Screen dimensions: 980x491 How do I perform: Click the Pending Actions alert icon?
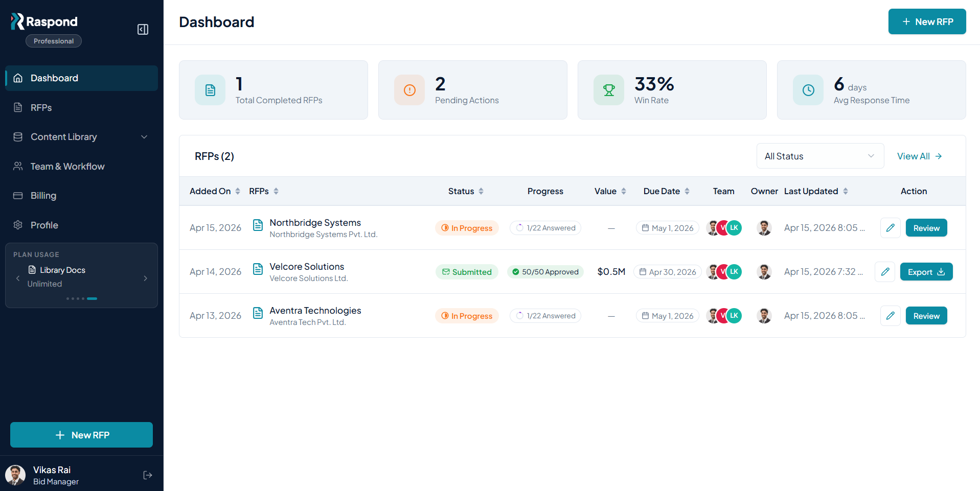pos(409,90)
